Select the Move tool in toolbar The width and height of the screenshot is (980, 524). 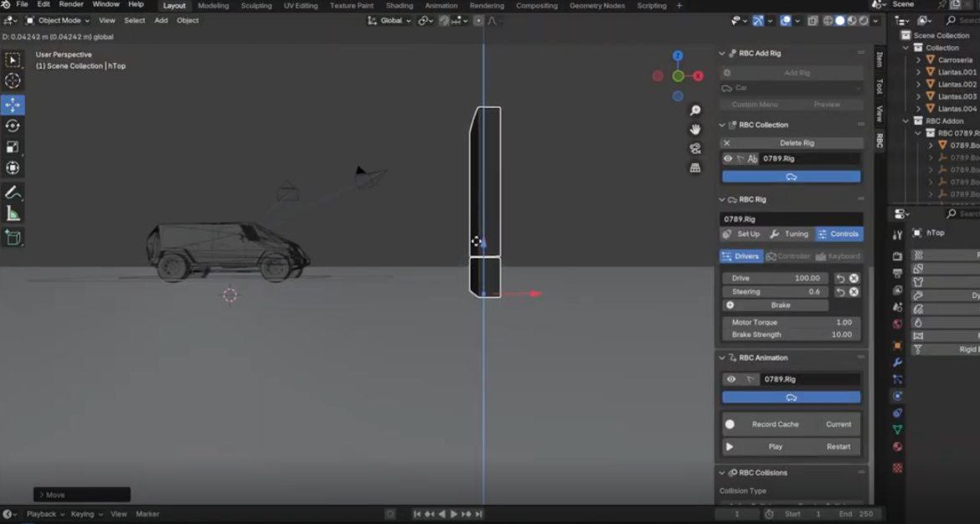pyautogui.click(x=13, y=105)
